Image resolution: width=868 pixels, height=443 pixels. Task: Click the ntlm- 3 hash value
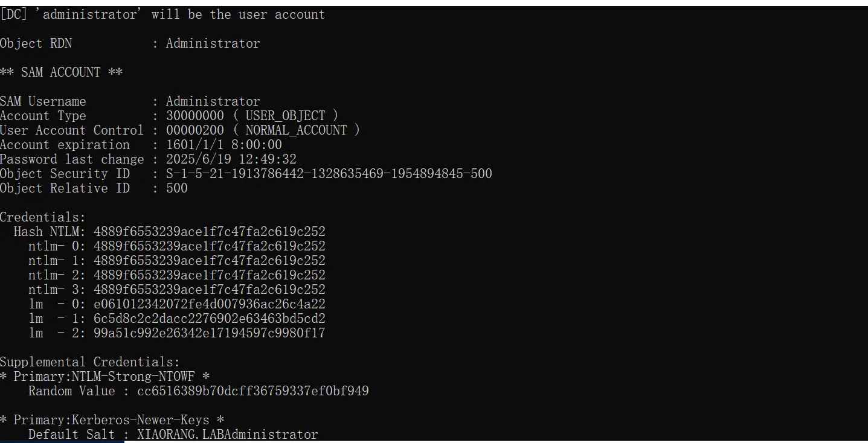pos(209,290)
